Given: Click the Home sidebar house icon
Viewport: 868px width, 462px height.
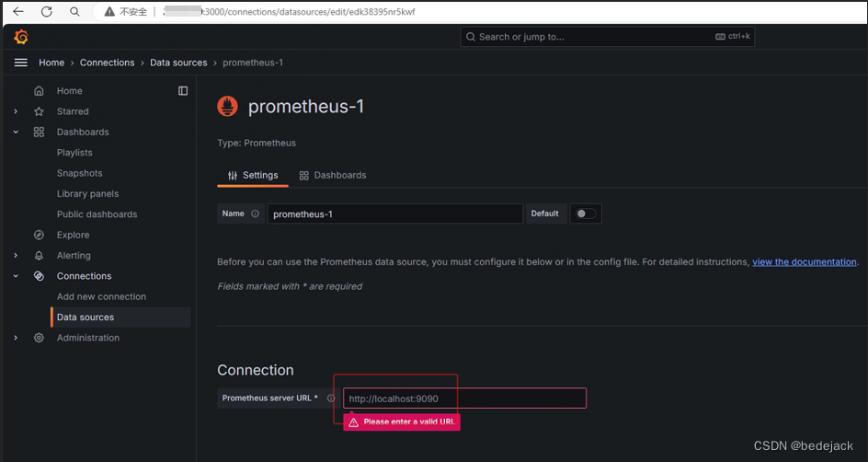Looking at the screenshot, I should coord(39,91).
